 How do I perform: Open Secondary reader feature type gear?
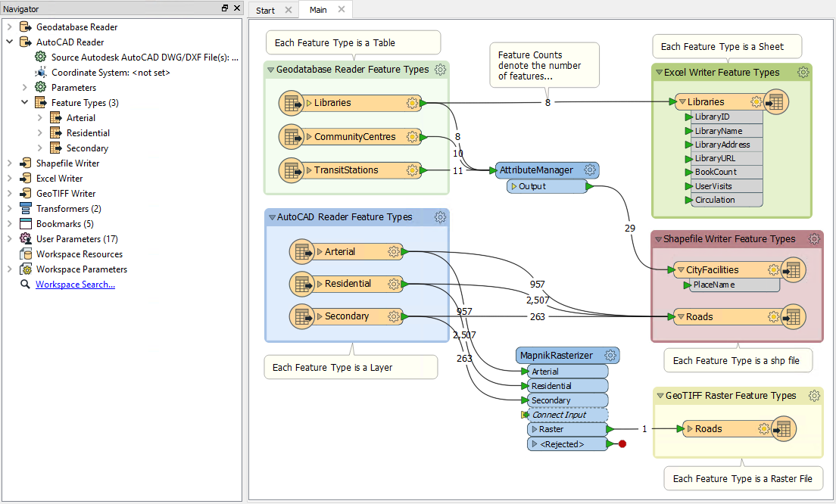[x=394, y=316]
